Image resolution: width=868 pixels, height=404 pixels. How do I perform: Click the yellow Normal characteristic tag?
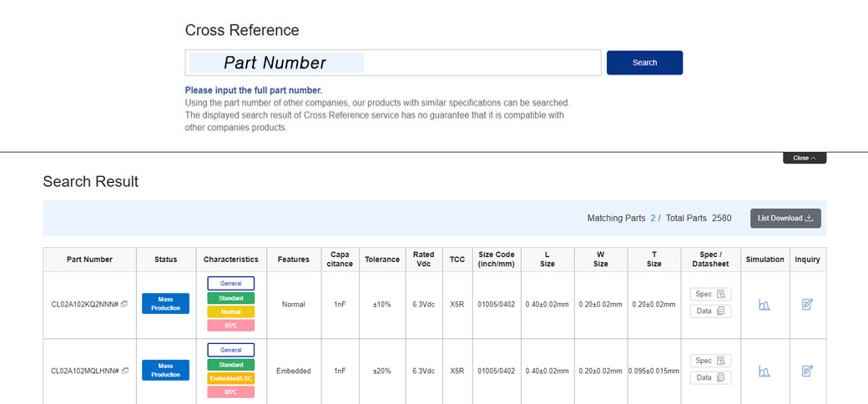tap(231, 311)
